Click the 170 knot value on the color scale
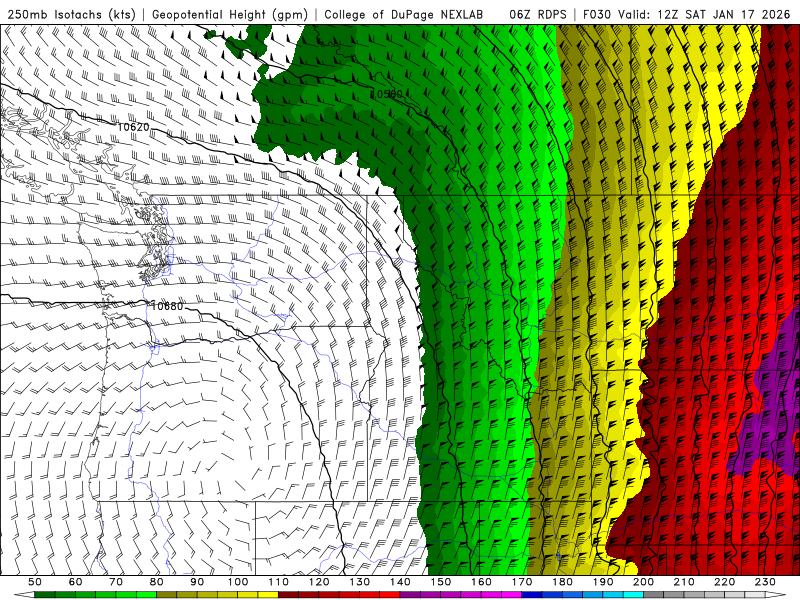Screen dimensions: 800x600 coord(522,582)
